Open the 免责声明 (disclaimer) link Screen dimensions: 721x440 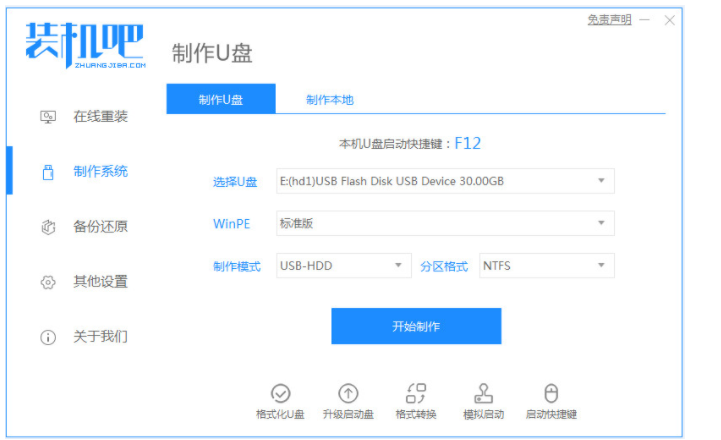pos(609,20)
